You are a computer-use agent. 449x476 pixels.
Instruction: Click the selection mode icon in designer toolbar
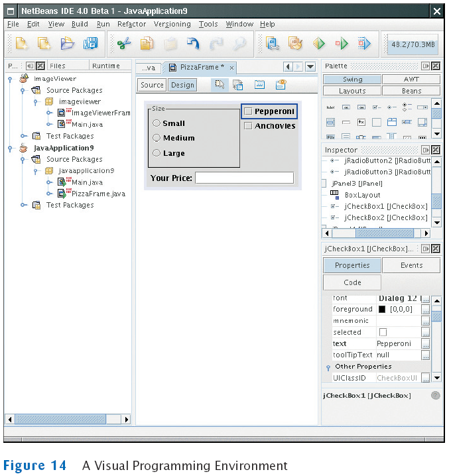220,84
